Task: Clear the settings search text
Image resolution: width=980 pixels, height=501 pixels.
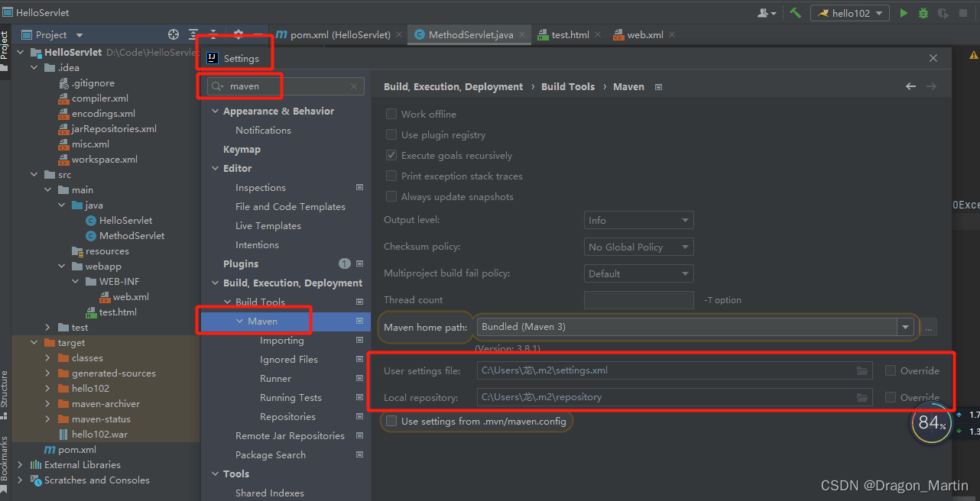Action: pyautogui.click(x=354, y=86)
